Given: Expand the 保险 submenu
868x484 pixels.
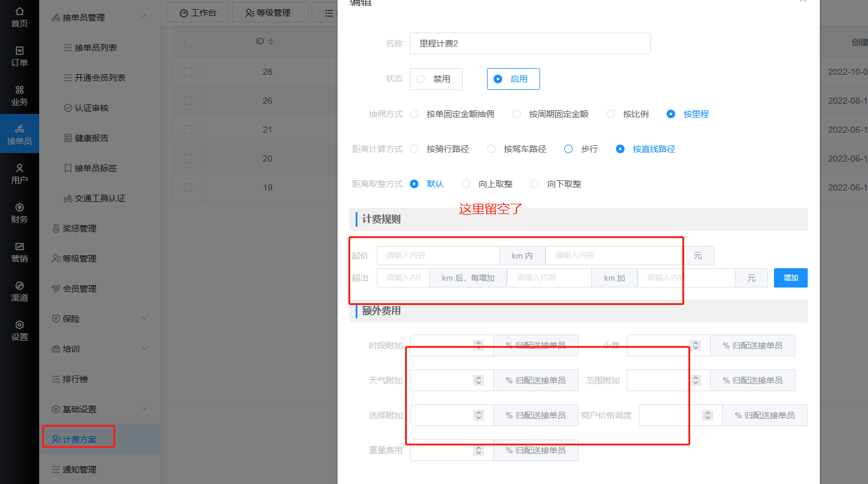Looking at the screenshot, I should (x=145, y=318).
